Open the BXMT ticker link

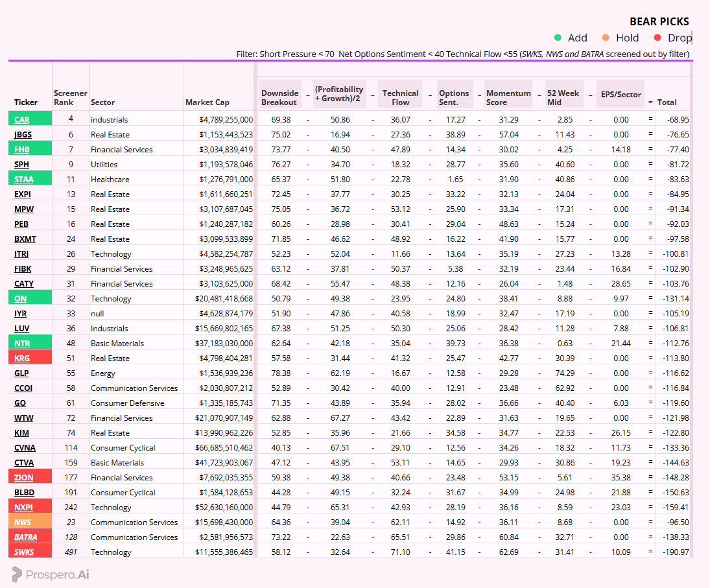25,239
